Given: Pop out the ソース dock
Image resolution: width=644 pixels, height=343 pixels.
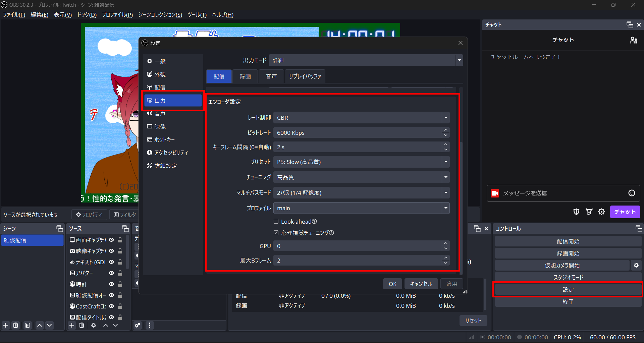Looking at the screenshot, I should (x=125, y=229).
